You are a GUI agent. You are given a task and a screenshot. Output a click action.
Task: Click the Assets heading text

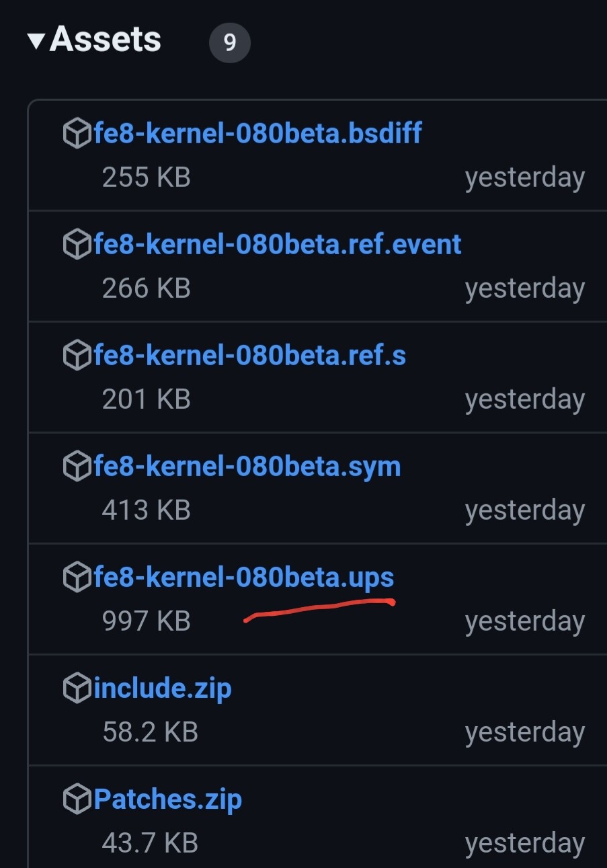[105, 39]
